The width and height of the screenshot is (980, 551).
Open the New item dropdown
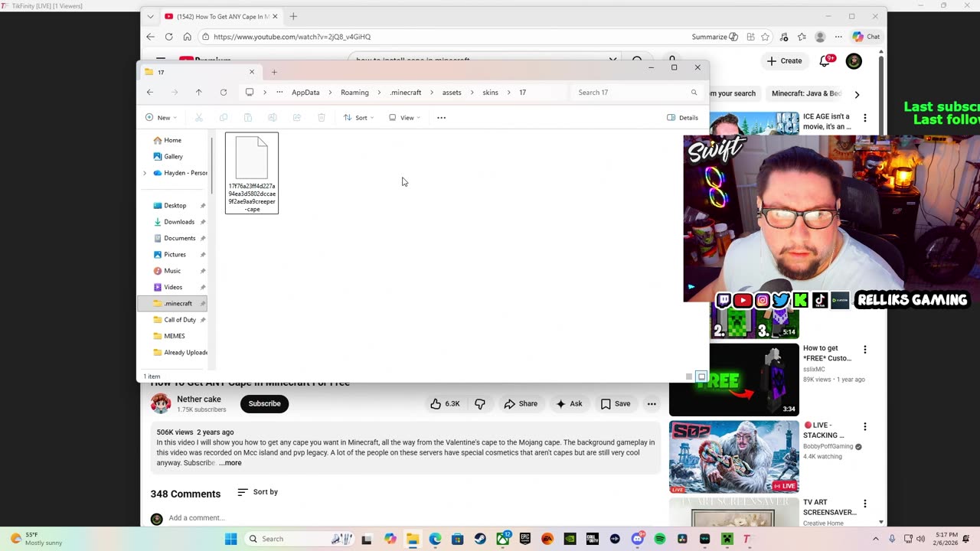(161, 118)
